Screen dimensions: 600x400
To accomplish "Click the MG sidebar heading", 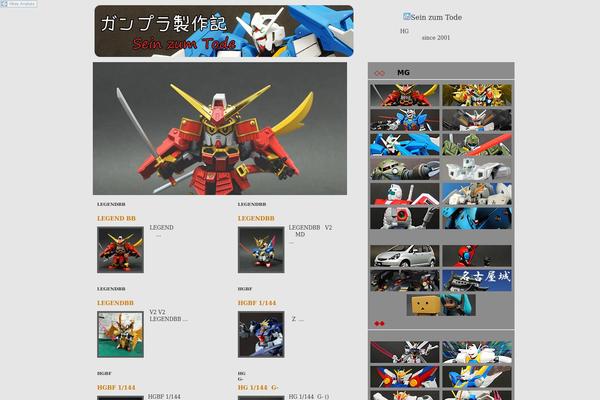I will tap(403, 72).
